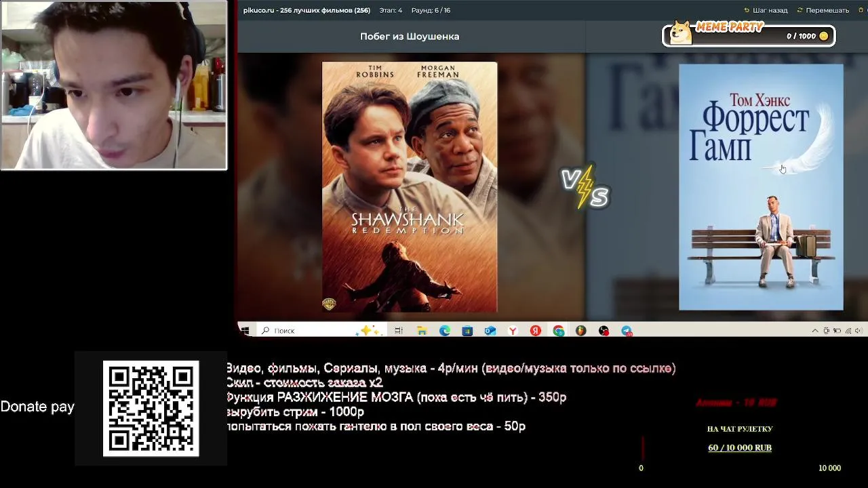The height and width of the screenshot is (488, 868).
Task: Open the Meme Party coin banner
Action: pos(749,35)
